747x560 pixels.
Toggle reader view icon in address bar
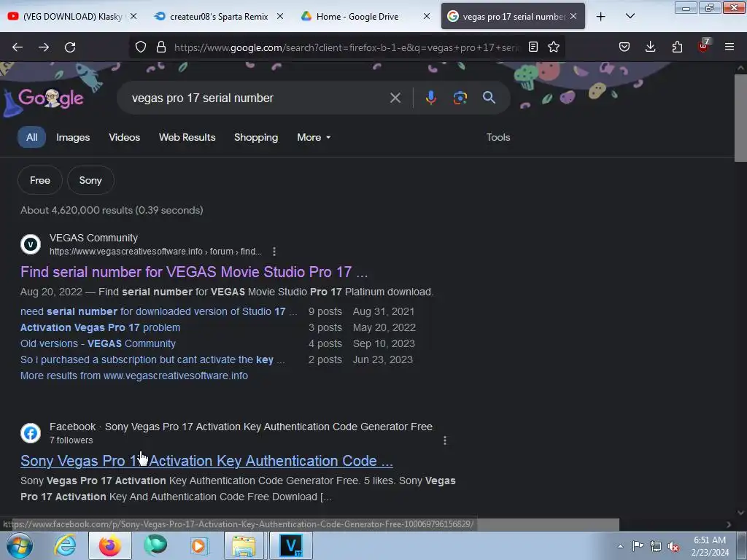tap(533, 47)
